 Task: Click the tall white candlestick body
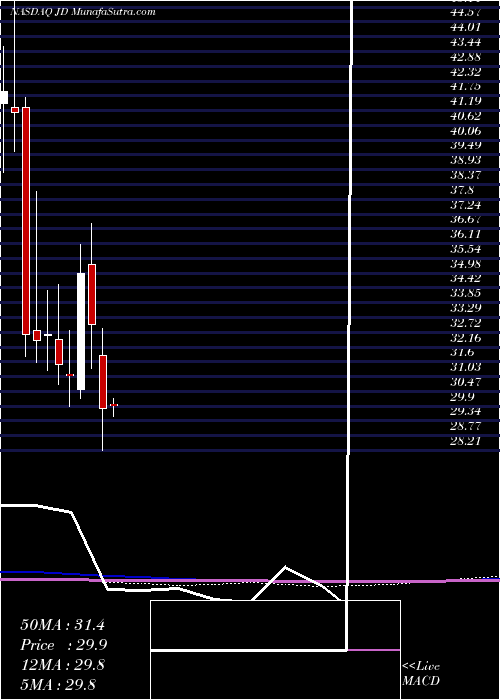click(81, 331)
